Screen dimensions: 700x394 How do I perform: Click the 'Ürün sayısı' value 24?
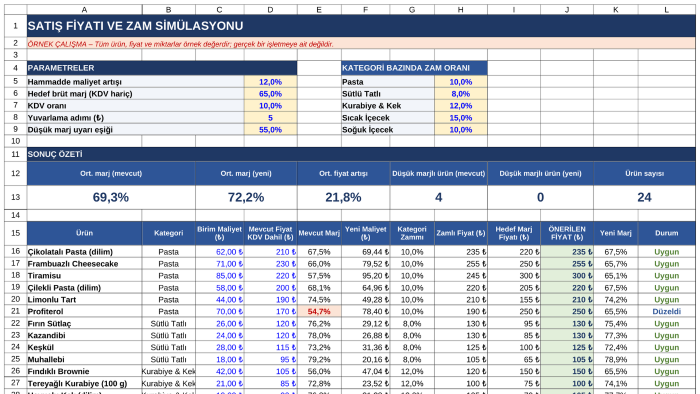[x=645, y=197]
